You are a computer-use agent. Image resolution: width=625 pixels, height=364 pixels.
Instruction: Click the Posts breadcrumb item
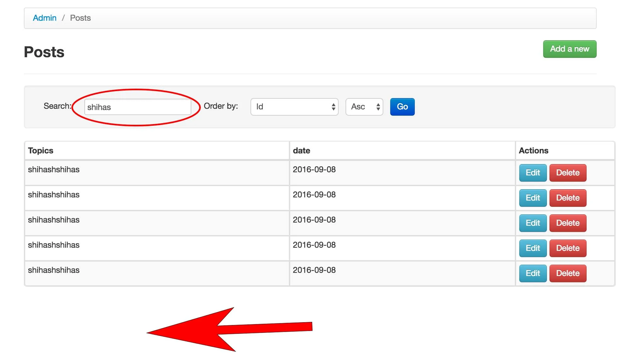pyautogui.click(x=80, y=18)
